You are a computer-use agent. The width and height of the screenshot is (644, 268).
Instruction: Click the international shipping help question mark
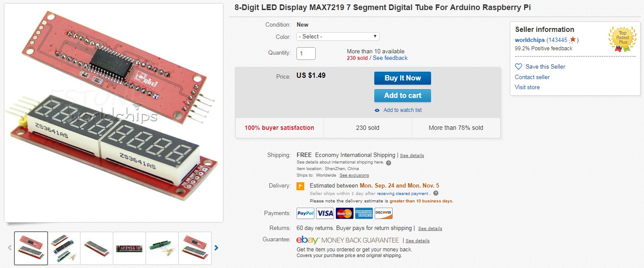[x=389, y=163]
